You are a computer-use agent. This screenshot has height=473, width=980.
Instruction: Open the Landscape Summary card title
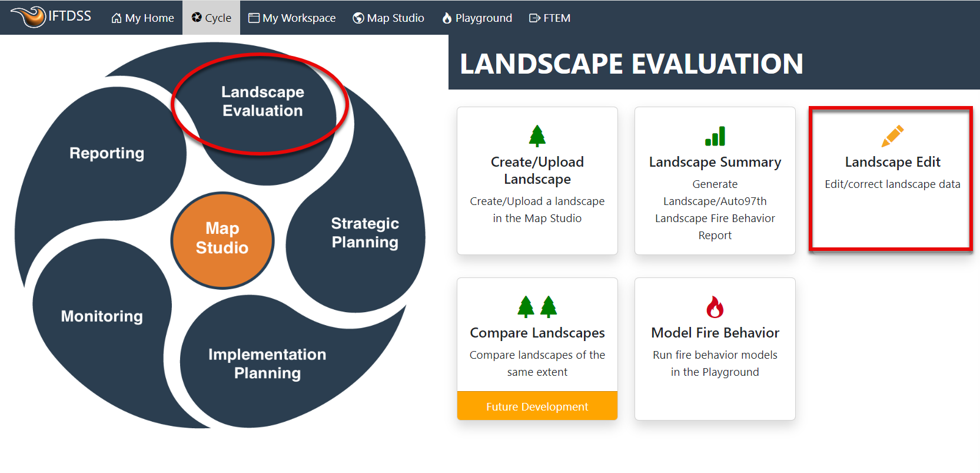pyautogui.click(x=715, y=162)
